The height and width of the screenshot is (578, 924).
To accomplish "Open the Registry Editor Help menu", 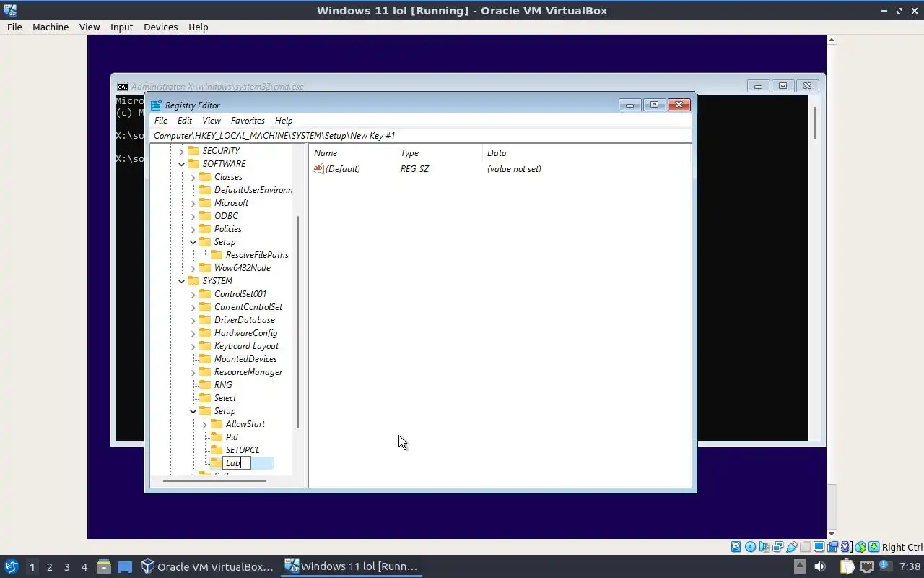I will [x=284, y=121].
